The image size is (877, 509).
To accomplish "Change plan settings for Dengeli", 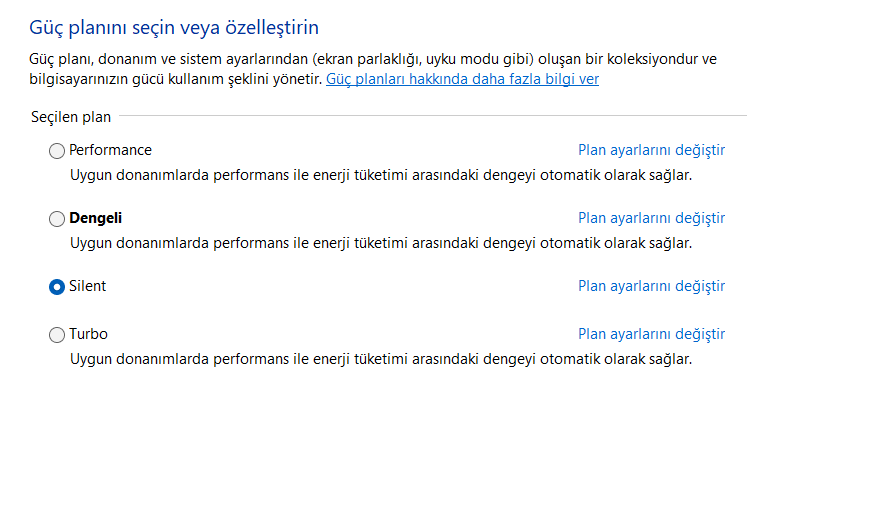I will [651, 218].
